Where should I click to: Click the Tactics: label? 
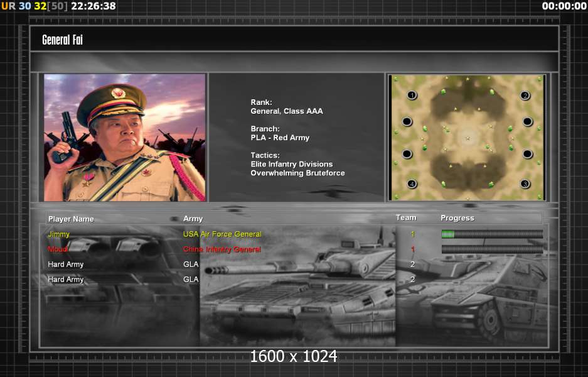tap(265, 155)
